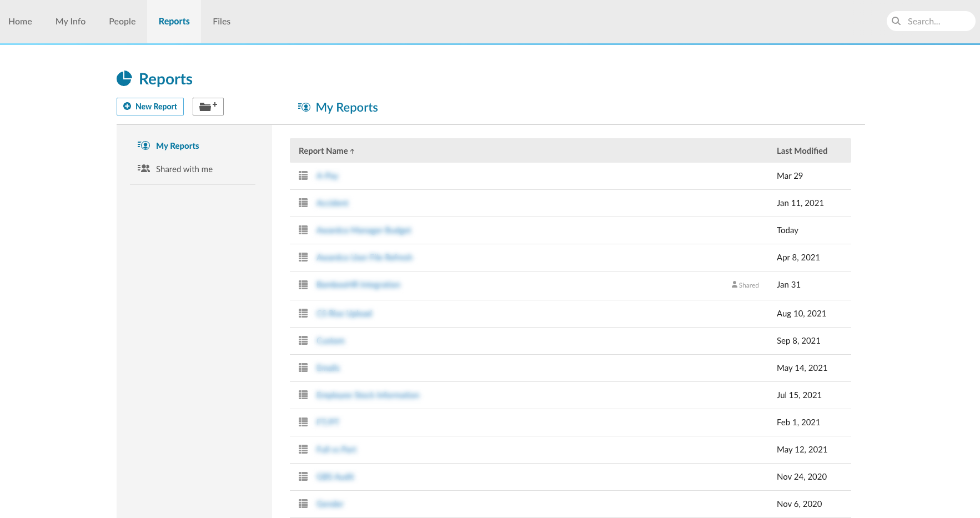Select the My Info tab
This screenshot has height=518, width=980.
[x=71, y=21]
